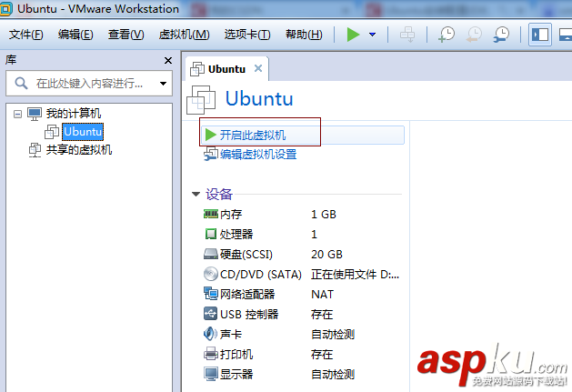Image resolution: width=572 pixels, height=392 pixels.
Task: Switch to the Ubuntu tab
Action: point(226,69)
